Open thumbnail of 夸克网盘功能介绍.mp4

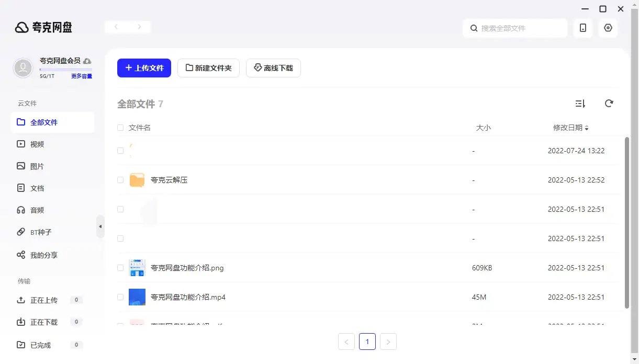[x=137, y=297]
